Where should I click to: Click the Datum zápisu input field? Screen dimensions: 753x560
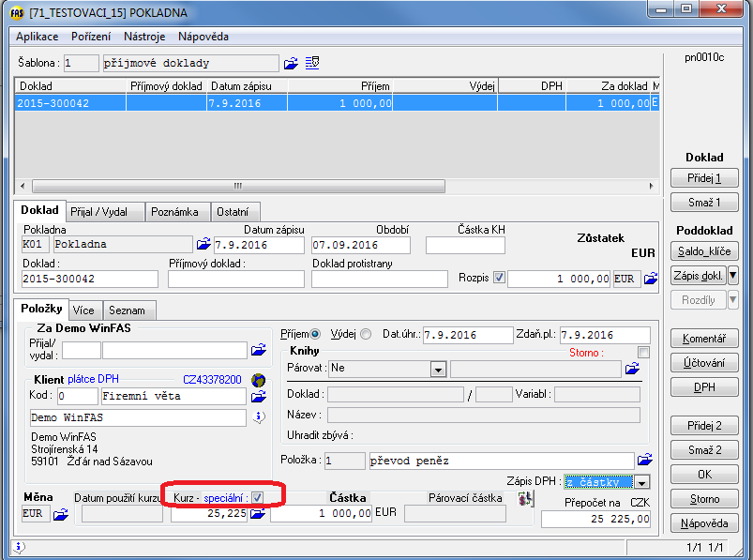(x=261, y=245)
